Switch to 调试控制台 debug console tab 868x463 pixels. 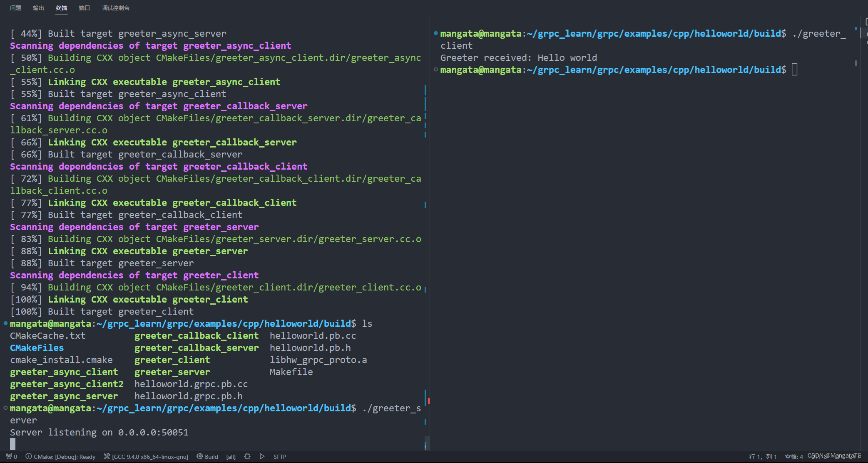pos(116,8)
